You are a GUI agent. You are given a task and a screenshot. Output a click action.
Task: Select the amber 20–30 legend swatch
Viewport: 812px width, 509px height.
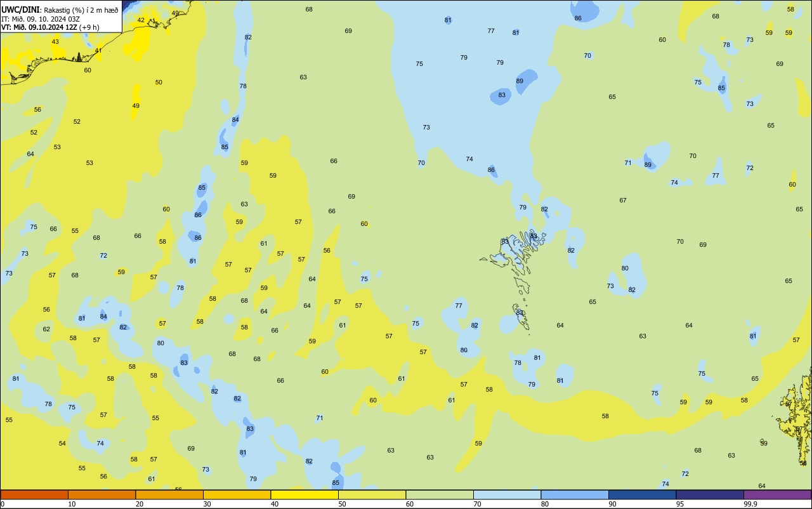pos(169,494)
